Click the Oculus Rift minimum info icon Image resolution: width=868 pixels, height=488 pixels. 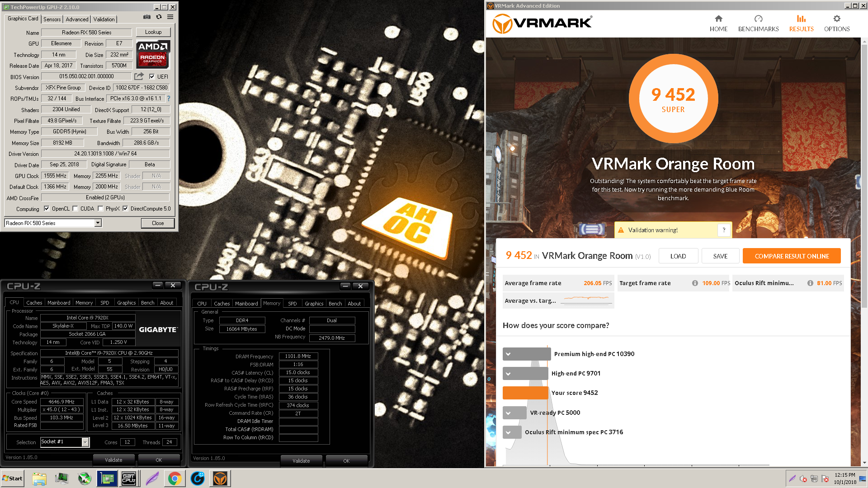tap(810, 283)
